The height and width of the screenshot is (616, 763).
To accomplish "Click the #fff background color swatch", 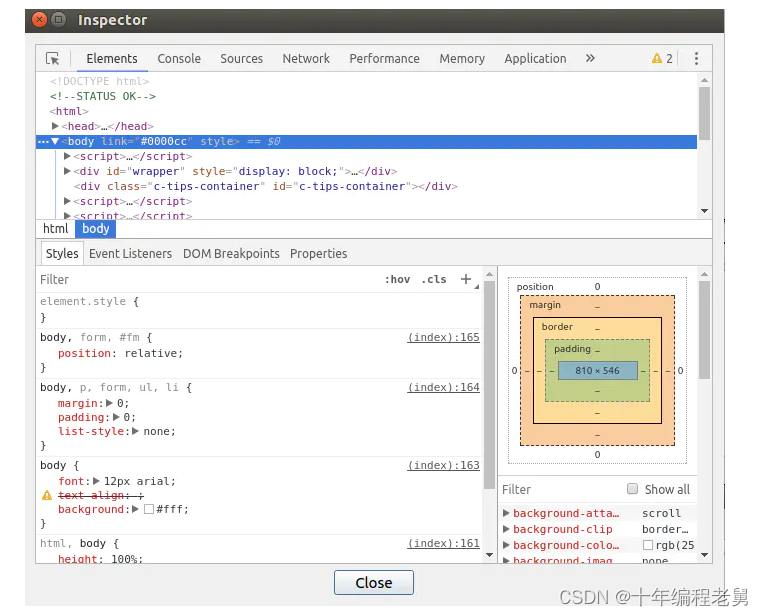I will pos(149,509).
